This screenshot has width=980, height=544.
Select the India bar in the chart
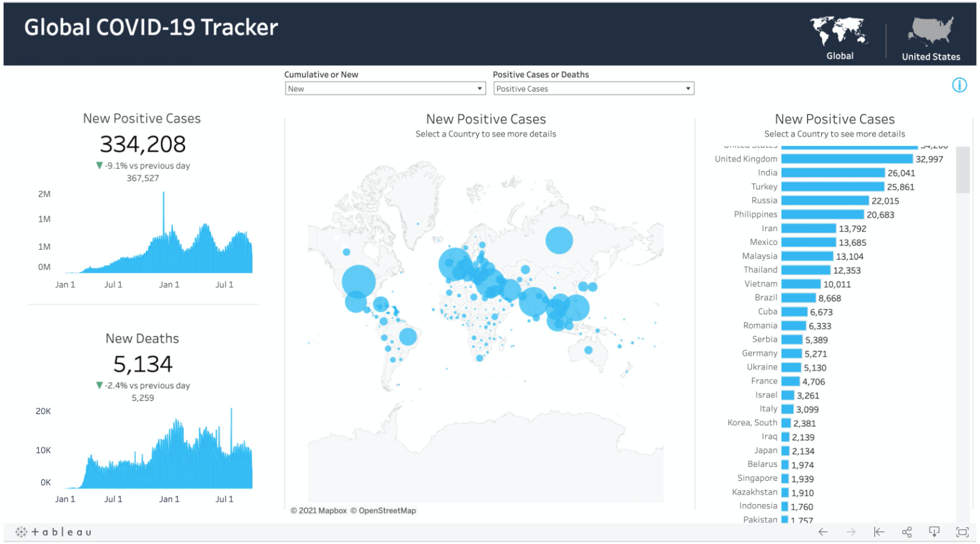coord(832,173)
